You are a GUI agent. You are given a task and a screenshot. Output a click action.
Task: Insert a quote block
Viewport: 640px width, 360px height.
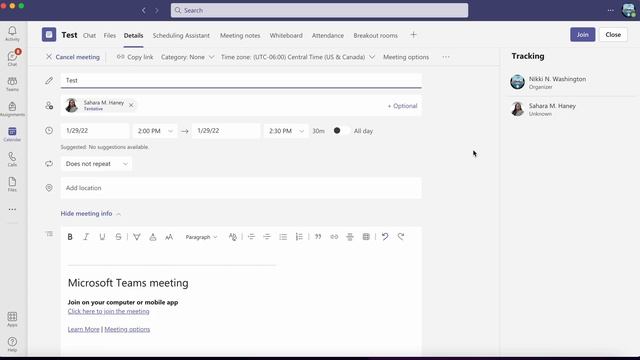click(318, 237)
